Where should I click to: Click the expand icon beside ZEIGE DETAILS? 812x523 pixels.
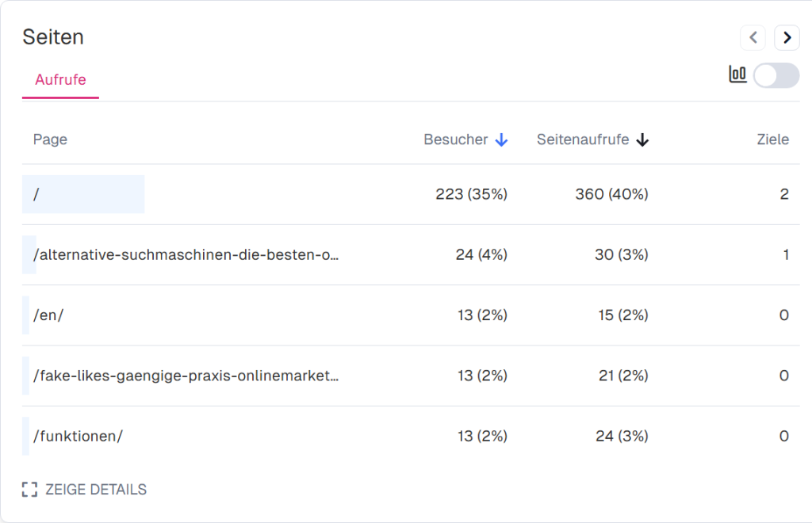click(x=30, y=489)
